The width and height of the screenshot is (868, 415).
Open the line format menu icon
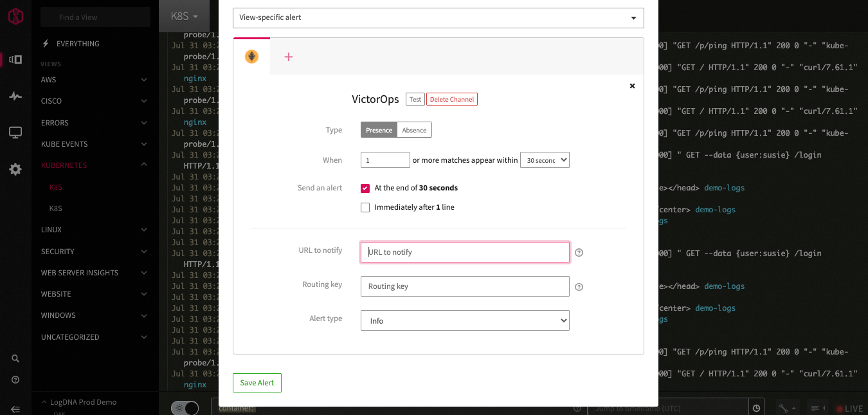tap(818, 408)
